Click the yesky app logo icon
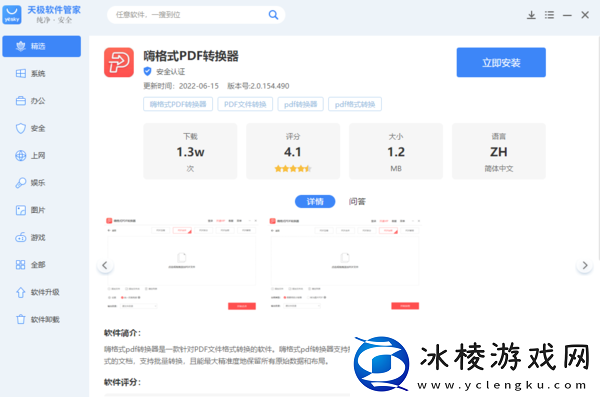 pyautogui.click(x=12, y=15)
